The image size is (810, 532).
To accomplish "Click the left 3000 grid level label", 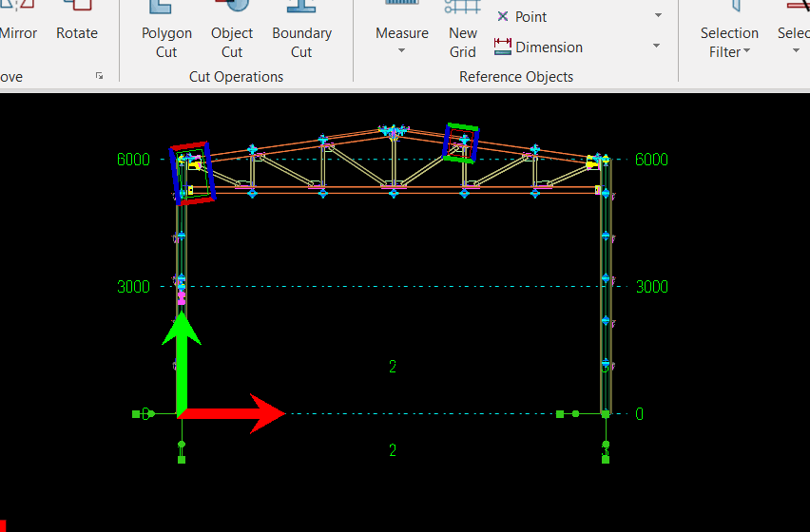I will click(x=133, y=286).
